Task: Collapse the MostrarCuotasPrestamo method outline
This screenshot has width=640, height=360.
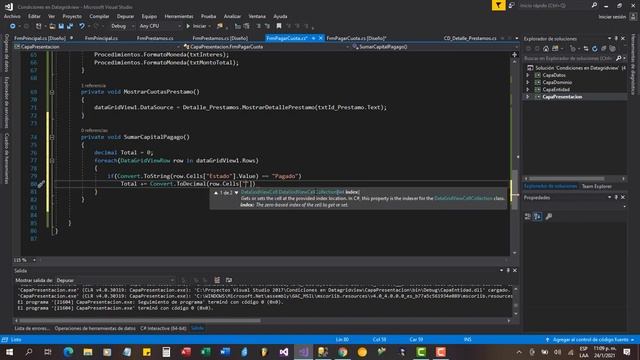Action: click(x=52, y=92)
